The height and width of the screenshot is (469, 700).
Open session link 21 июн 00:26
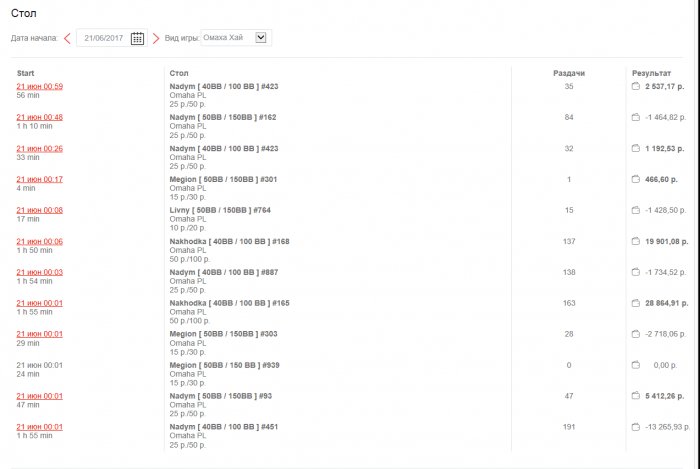click(40, 148)
